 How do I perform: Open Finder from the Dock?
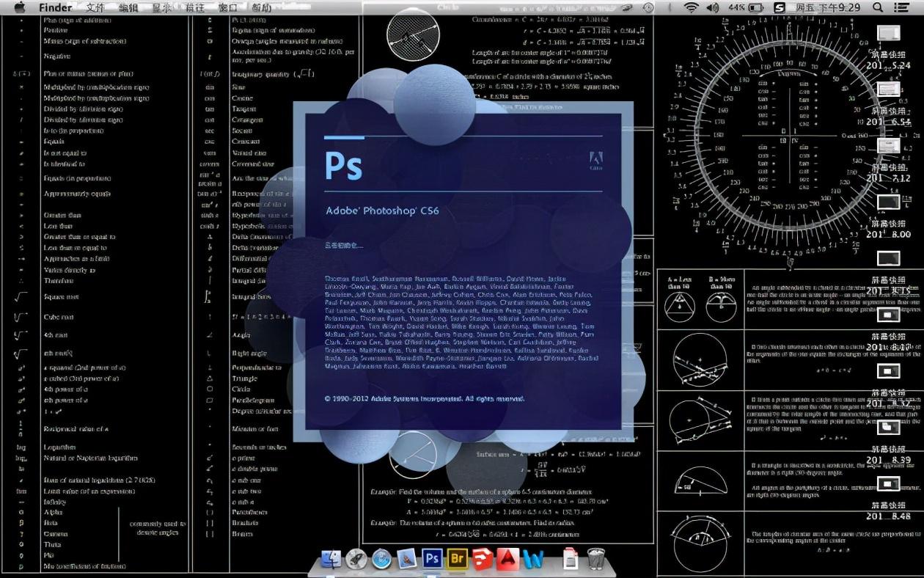coord(331,559)
